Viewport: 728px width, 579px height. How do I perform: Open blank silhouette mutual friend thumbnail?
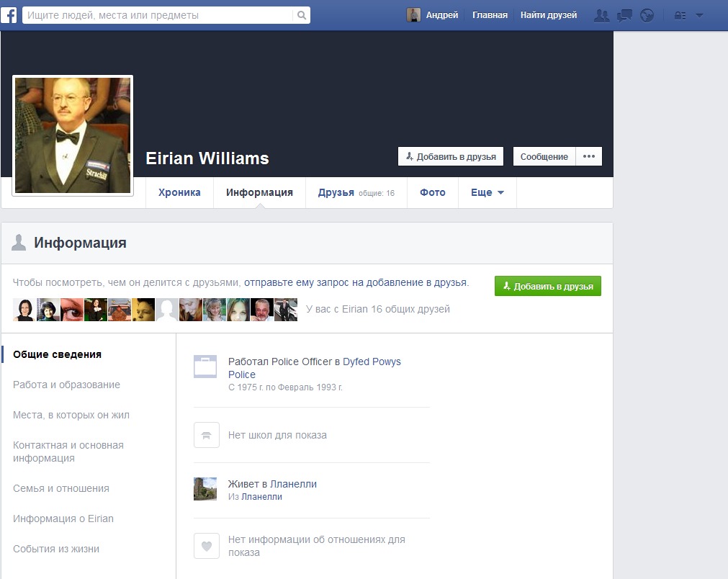point(166,310)
